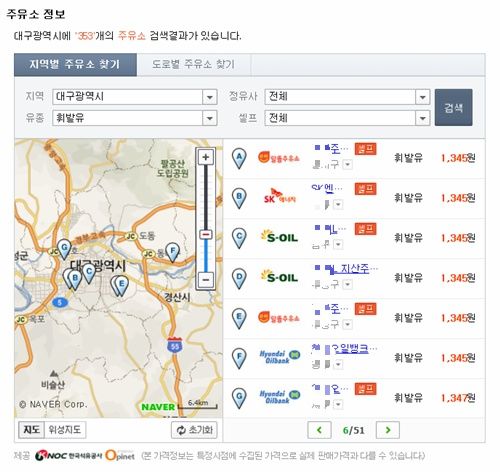Click the 1,347원 price in row G
Image resolution: width=500 pixels, height=472 pixels.
pyautogui.click(x=458, y=398)
